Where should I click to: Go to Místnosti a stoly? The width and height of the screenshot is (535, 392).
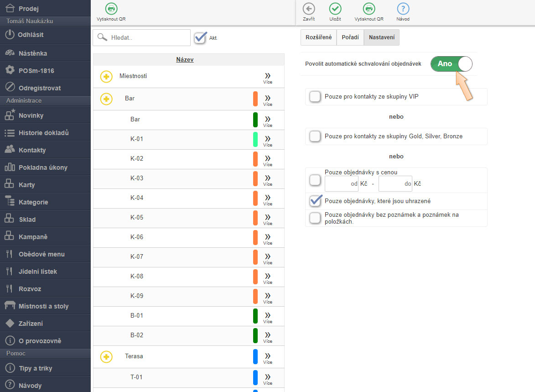click(x=43, y=306)
